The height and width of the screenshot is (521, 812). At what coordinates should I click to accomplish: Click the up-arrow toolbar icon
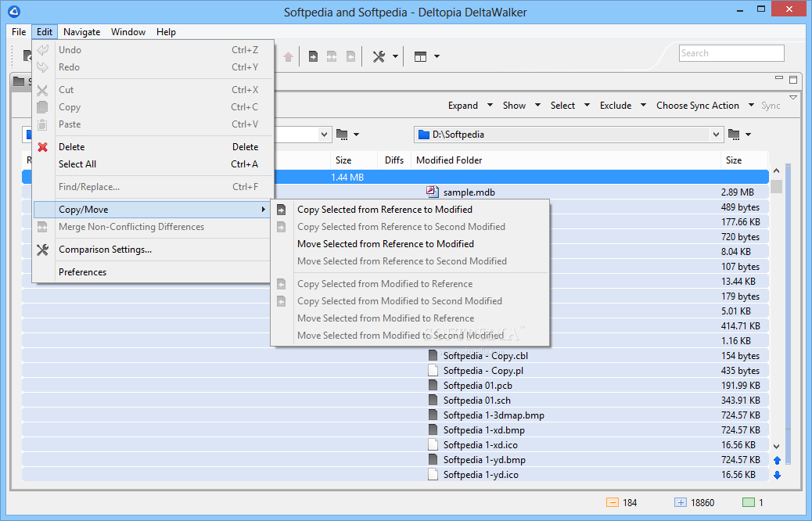pyautogui.click(x=289, y=56)
